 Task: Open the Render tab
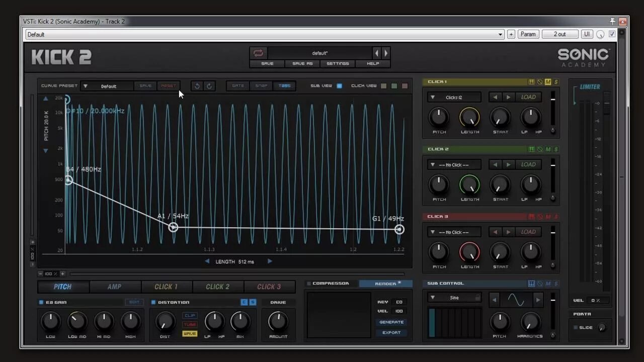pyautogui.click(x=386, y=284)
